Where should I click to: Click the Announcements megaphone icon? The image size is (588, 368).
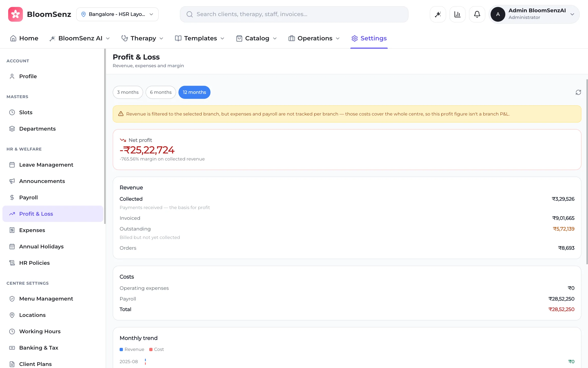point(12,181)
